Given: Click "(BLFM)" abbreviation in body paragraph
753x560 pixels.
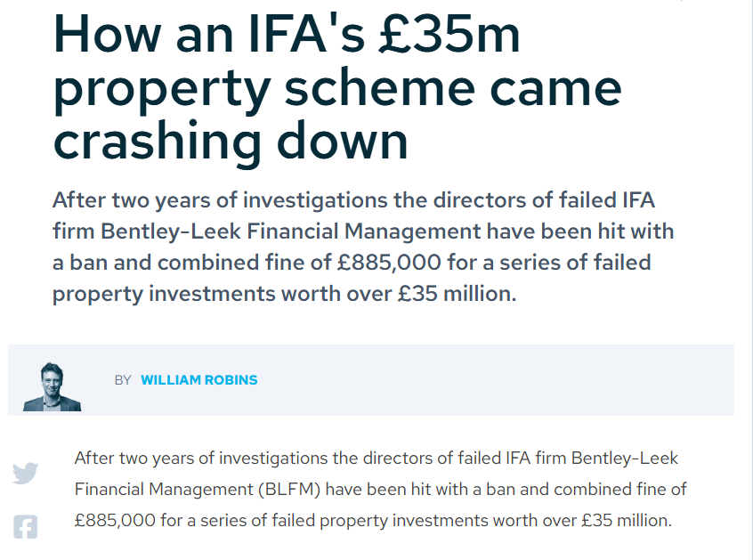Looking at the screenshot, I should (x=289, y=490).
